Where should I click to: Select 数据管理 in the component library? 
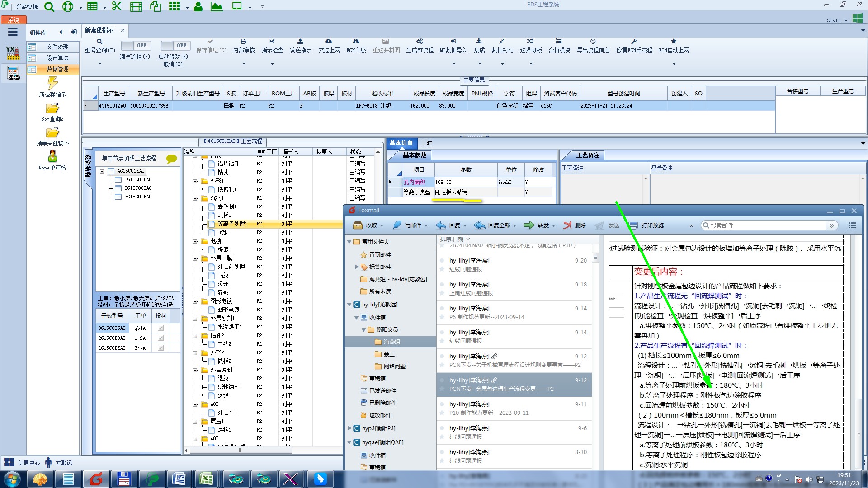[57, 69]
